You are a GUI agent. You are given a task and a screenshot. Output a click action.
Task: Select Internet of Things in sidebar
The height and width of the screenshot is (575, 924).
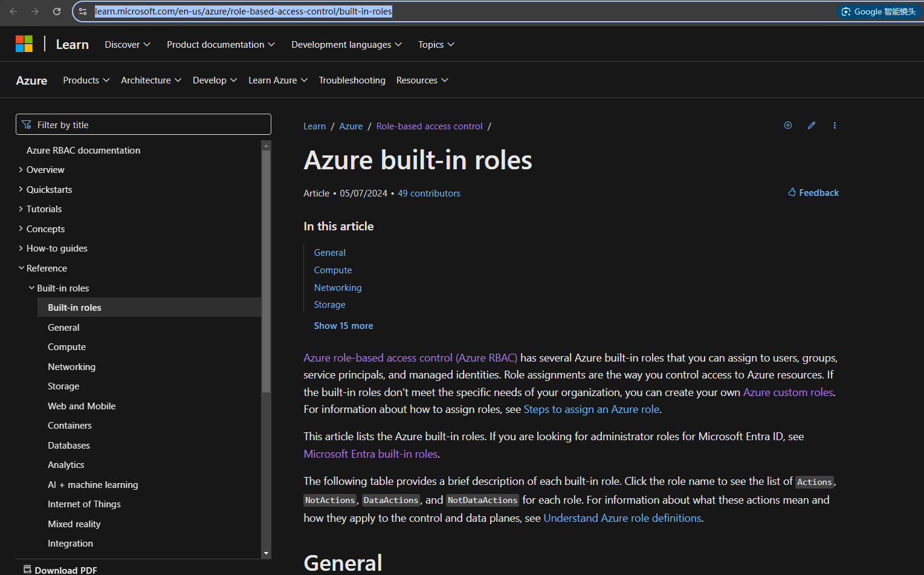pyautogui.click(x=84, y=504)
